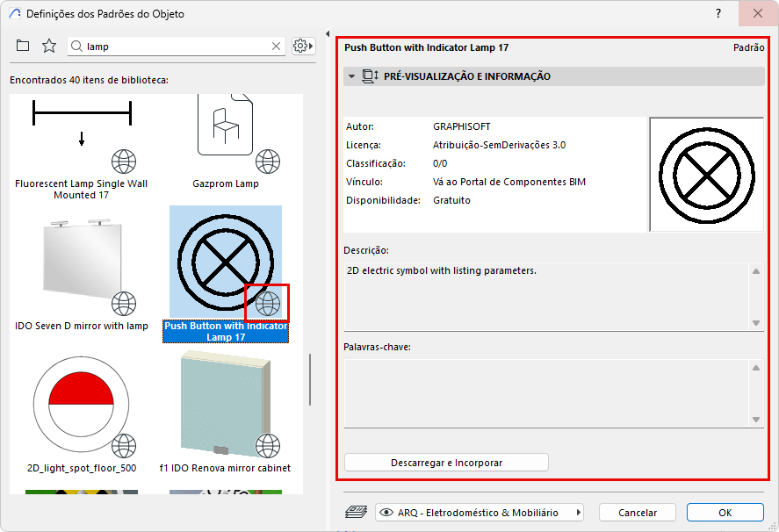Open help with the question mark
The image size is (779, 532).
click(x=718, y=13)
